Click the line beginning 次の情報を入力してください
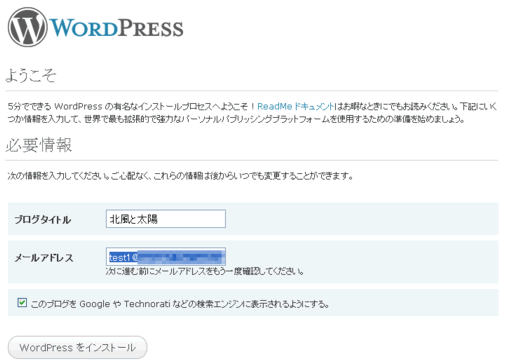 [180, 176]
